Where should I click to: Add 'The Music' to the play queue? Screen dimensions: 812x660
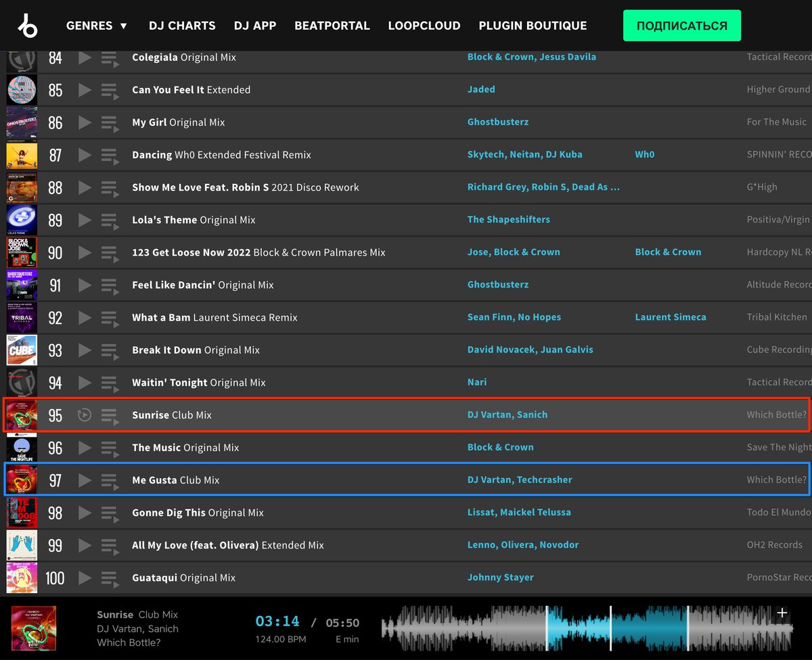pyautogui.click(x=110, y=447)
